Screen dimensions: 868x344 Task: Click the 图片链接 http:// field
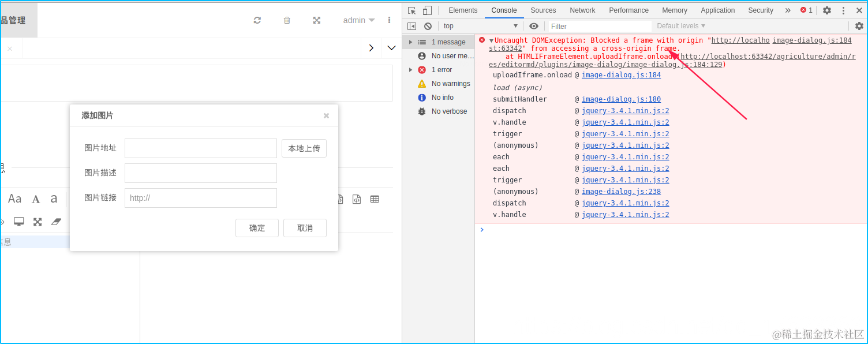(x=201, y=198)
